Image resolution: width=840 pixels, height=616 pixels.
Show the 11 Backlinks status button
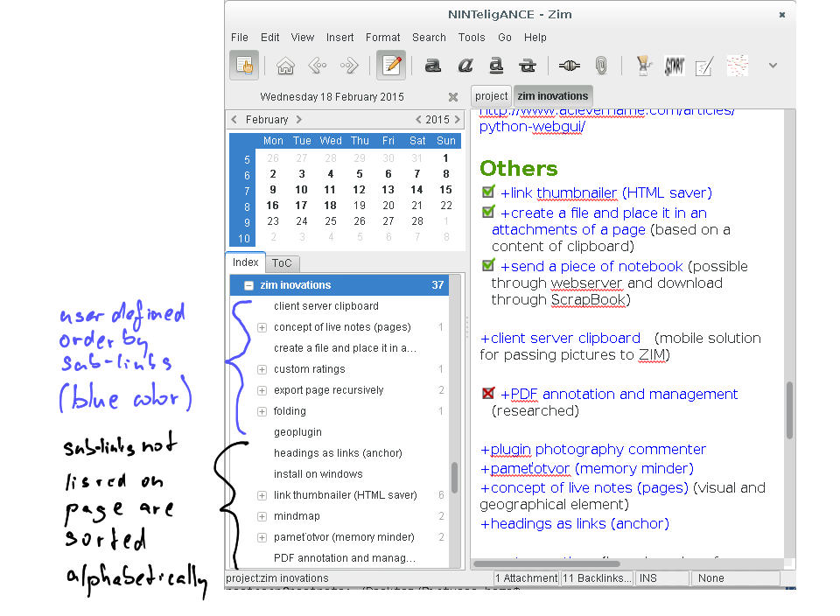597,578
